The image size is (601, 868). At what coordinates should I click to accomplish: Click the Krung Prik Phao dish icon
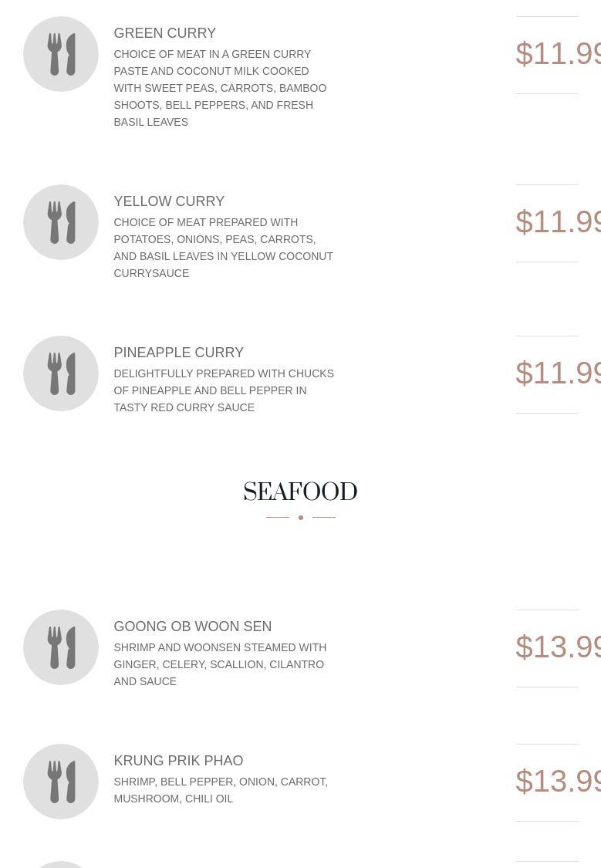coord(61,782)
